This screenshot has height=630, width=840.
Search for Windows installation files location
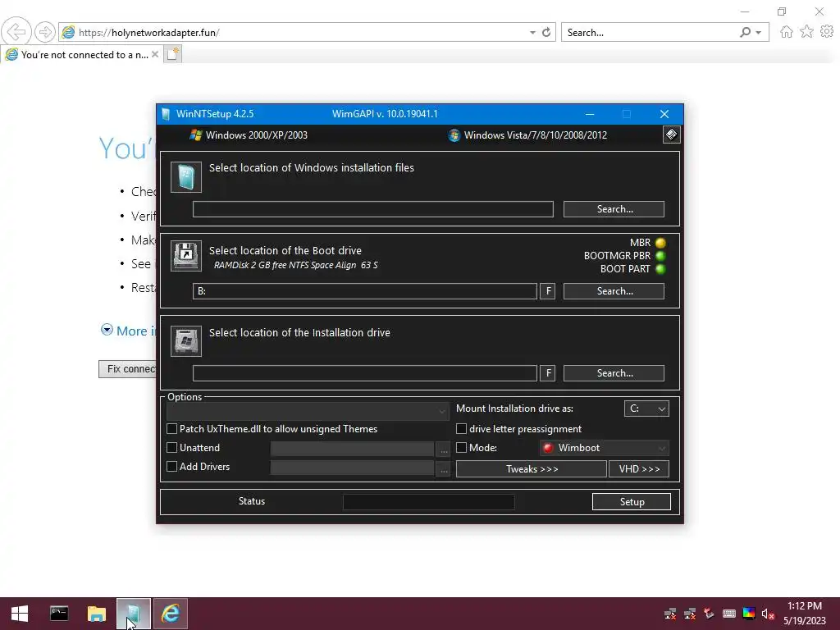(x=614, y=209)
